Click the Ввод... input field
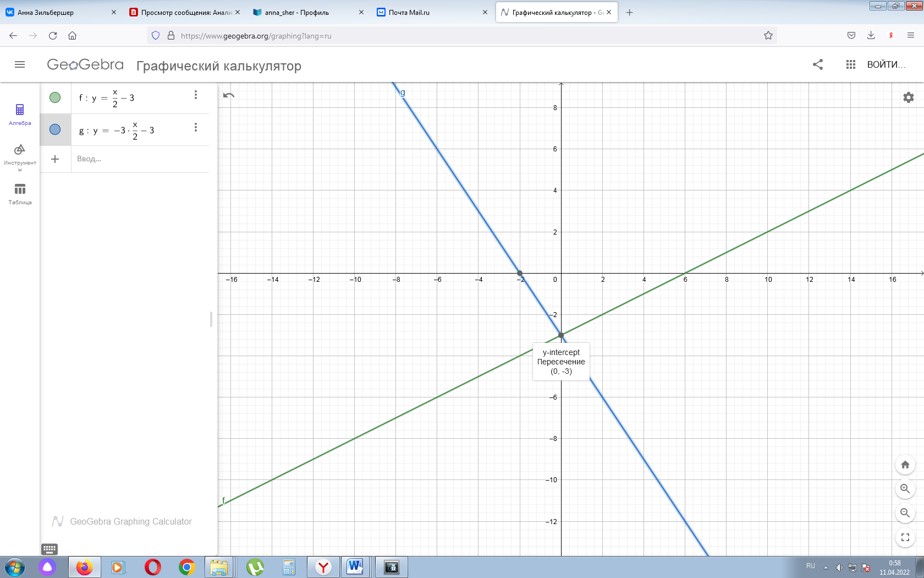The width and height of the screenshot is (924, 578). tap(140, 159)
